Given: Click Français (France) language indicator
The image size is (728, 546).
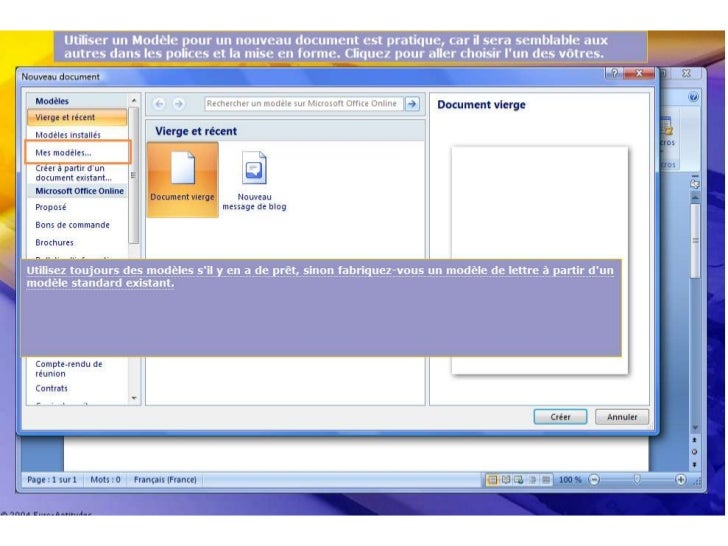Looking at the screenshot, I should tap(165, 480).
